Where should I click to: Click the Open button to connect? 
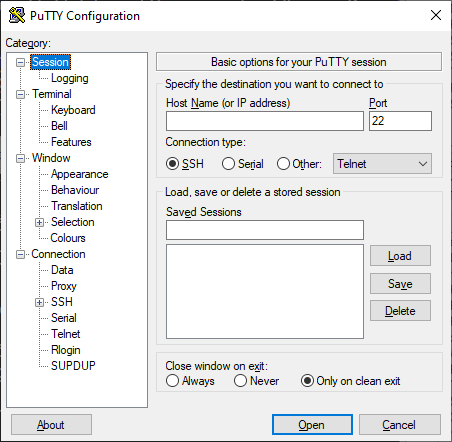[312, 425]
